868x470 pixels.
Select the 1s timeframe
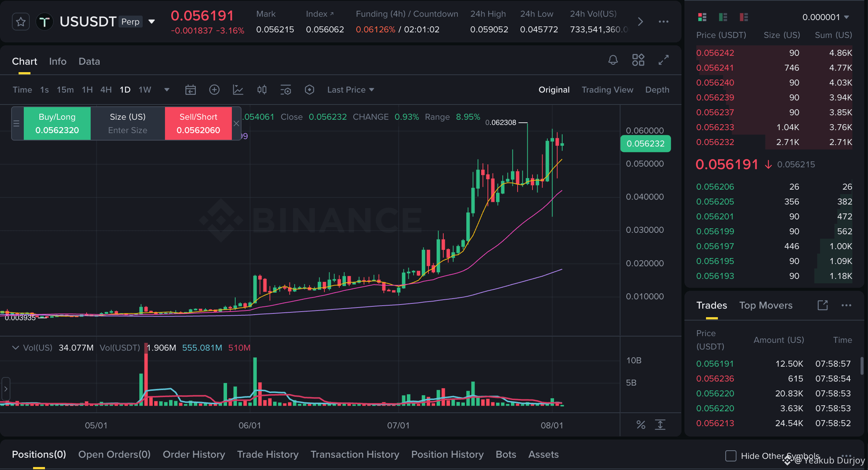[x=45, y=90]
